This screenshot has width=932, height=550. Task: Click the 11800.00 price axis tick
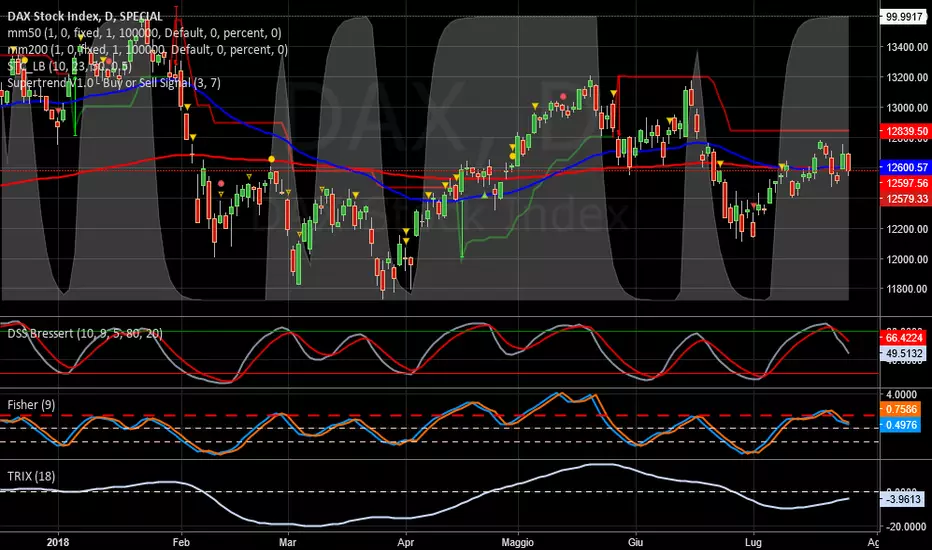(x=906, y=289)
